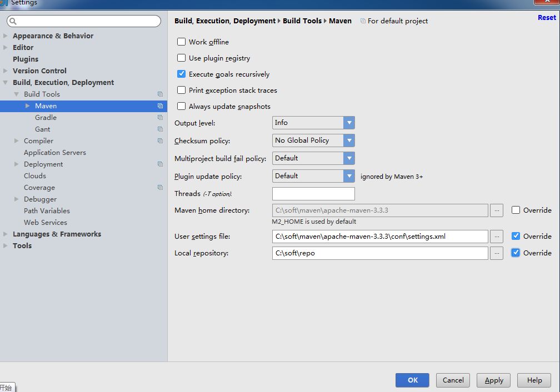
Task: Uncheck Execute goals recursively
Action: (x=181, y=74)
